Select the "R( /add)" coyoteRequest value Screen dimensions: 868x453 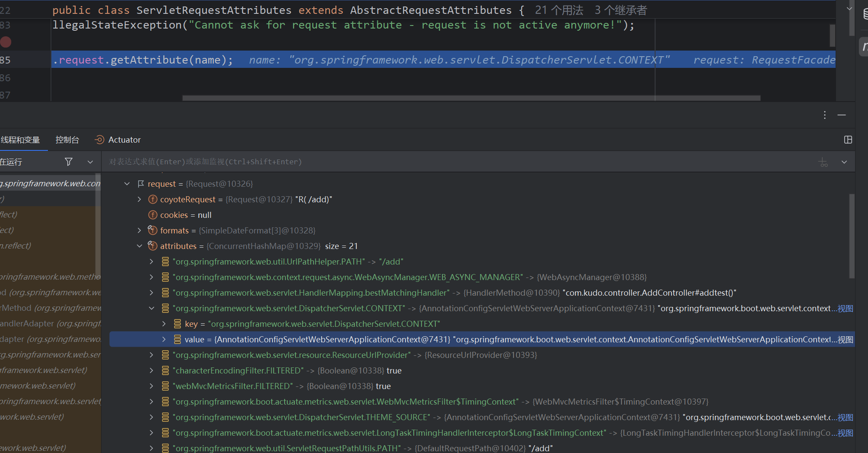coord(314,199)
